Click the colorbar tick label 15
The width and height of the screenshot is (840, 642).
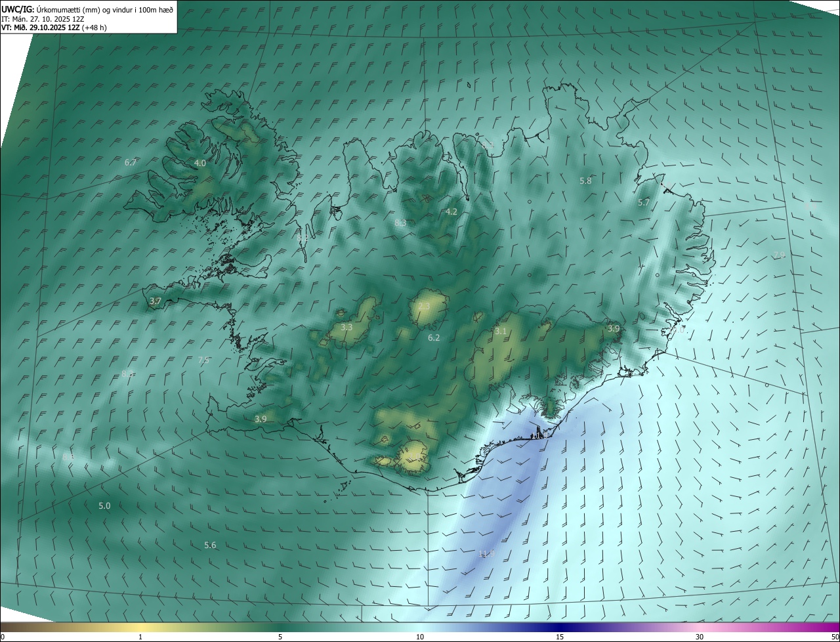(560, 637)
